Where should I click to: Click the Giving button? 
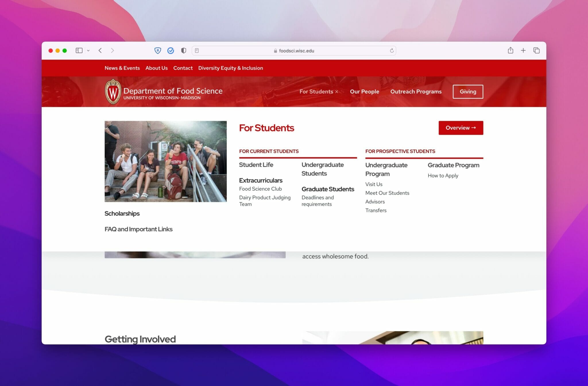[468, 91]
